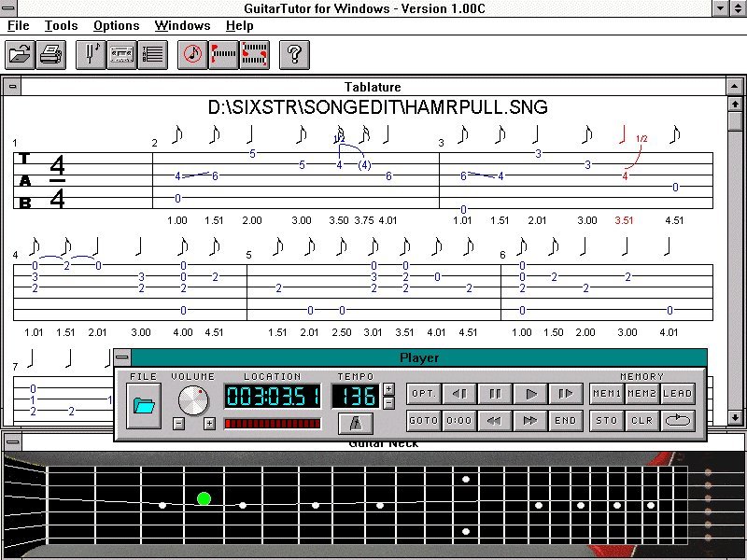Store location with STO button
Screen dimensions: 747x560
[606, 421]
